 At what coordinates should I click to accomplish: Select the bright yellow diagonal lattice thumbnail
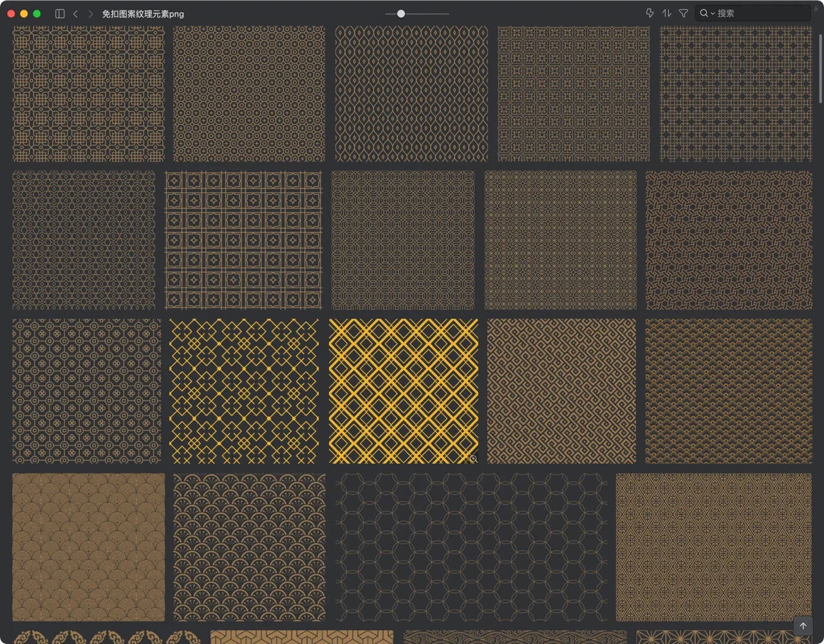coord(403,390)
